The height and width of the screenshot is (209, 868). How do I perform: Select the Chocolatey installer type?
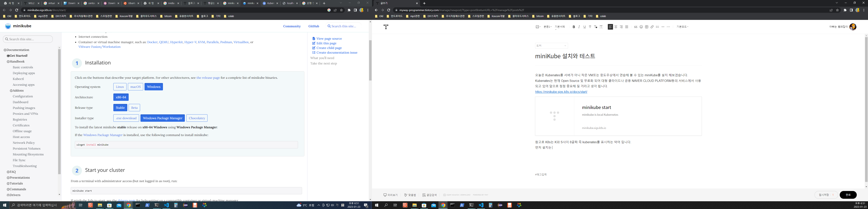197,118
